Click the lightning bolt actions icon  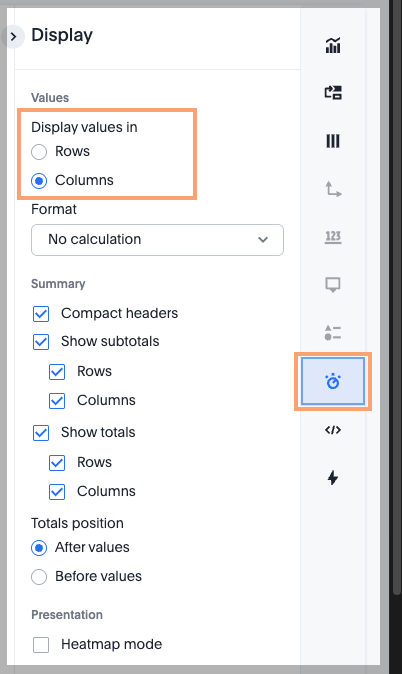(333, 478)
